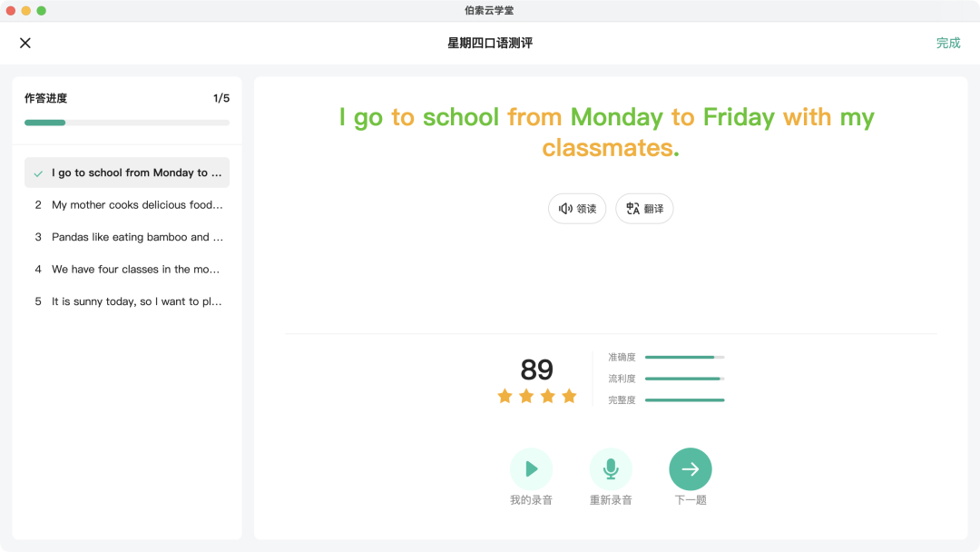This screenshot has height=552, width=980.
Task: Select completed sentence I go to school
Action: 127,172
